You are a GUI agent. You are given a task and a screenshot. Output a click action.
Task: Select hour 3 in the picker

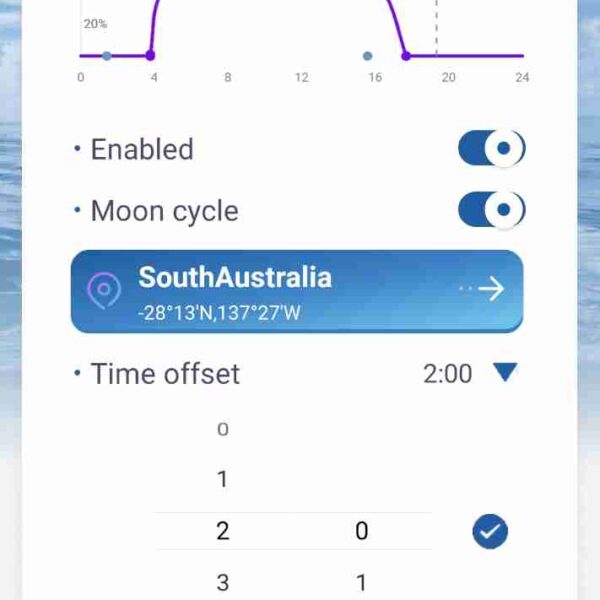pyautogui.click(x=223, y=583)
